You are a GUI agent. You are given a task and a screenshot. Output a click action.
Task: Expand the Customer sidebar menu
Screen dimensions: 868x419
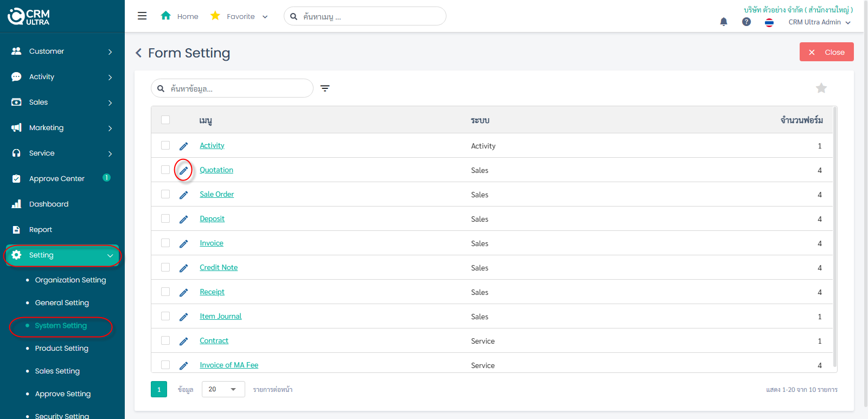62,51
